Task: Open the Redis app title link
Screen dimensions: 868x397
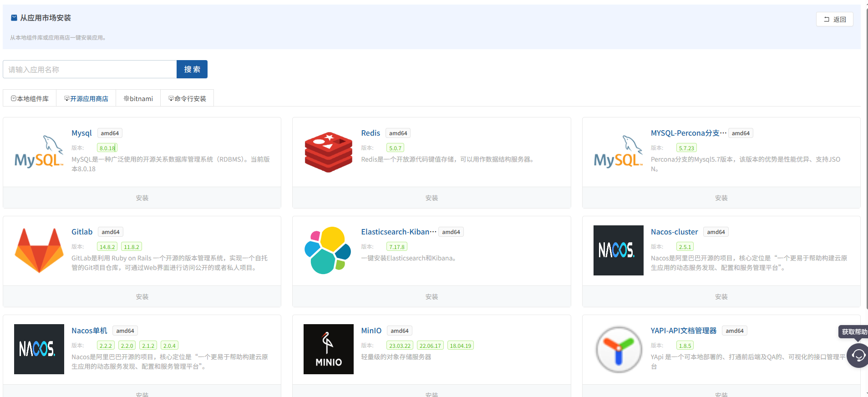Action: 371,133
